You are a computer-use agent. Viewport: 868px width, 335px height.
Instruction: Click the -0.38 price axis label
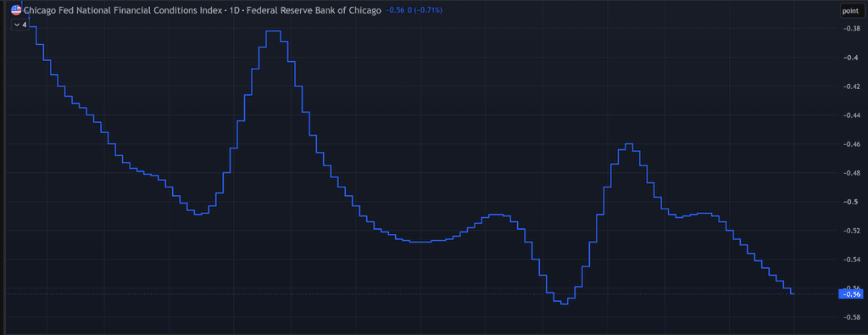[851, 29]
